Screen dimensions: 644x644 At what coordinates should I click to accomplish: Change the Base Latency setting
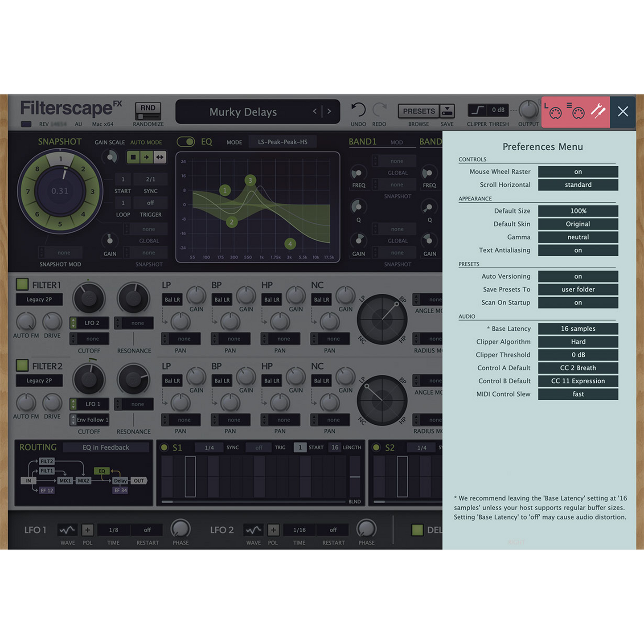[578, 329]
